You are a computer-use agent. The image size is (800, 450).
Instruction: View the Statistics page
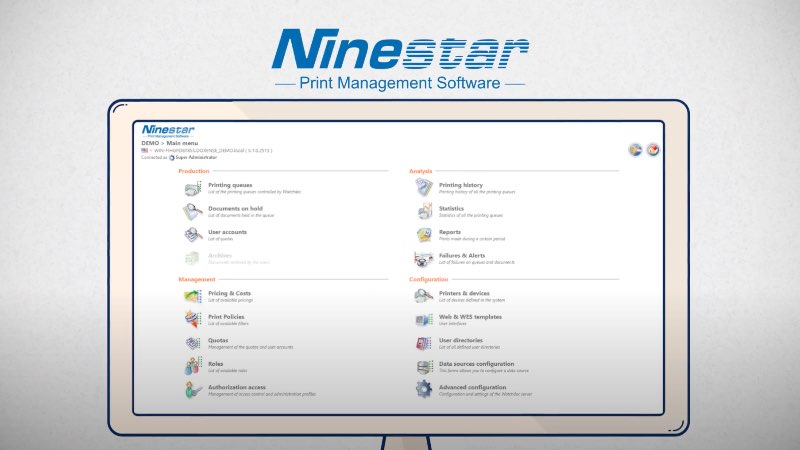[x=452, y=209]
